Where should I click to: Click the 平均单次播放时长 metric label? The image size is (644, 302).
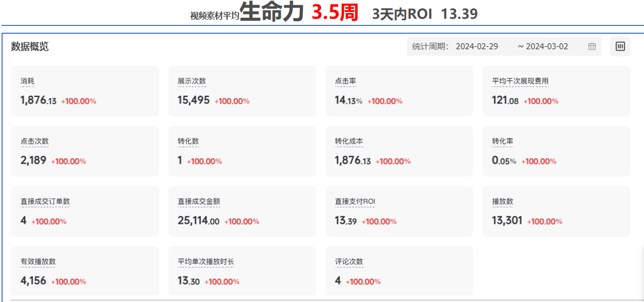point(206,262)
